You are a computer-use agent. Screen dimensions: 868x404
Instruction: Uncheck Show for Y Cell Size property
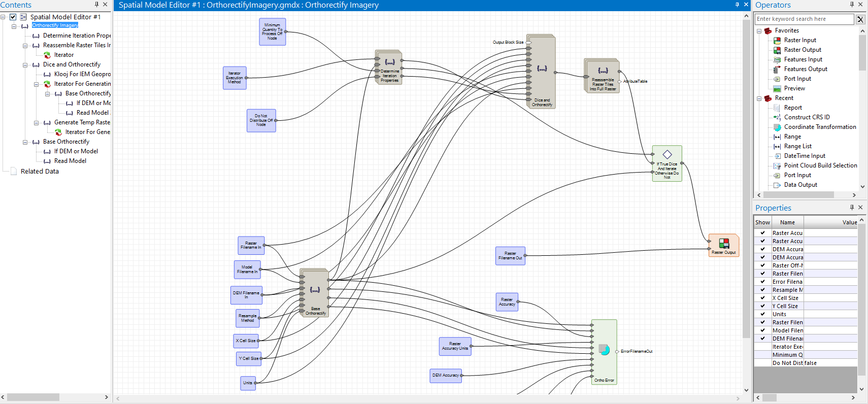coord(762,306)
